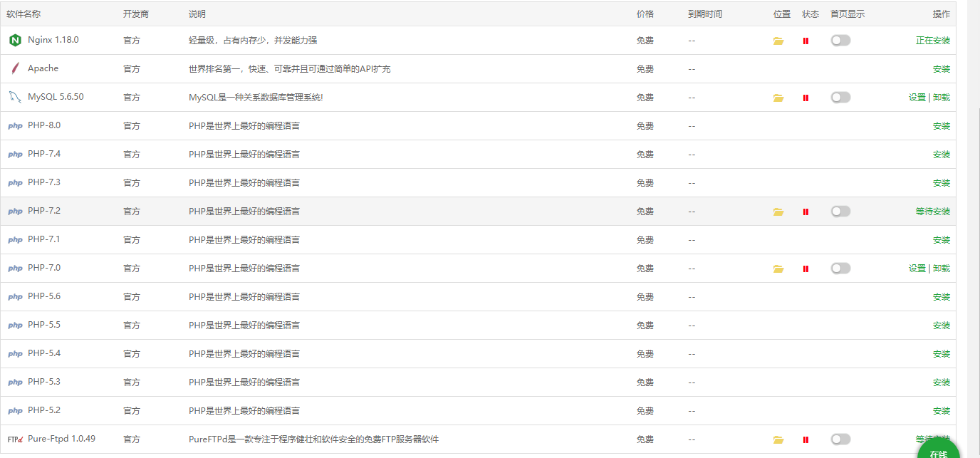Click PHP-7.2 red pause status icon
The height and width of the screenshot is (458, 980).
click(806, 212)
